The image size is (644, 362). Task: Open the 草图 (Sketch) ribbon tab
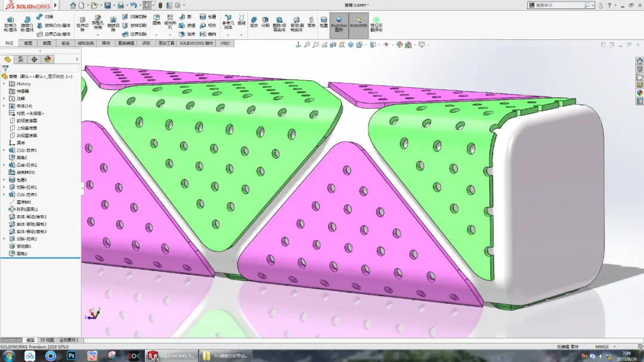[x=28, y=43]
